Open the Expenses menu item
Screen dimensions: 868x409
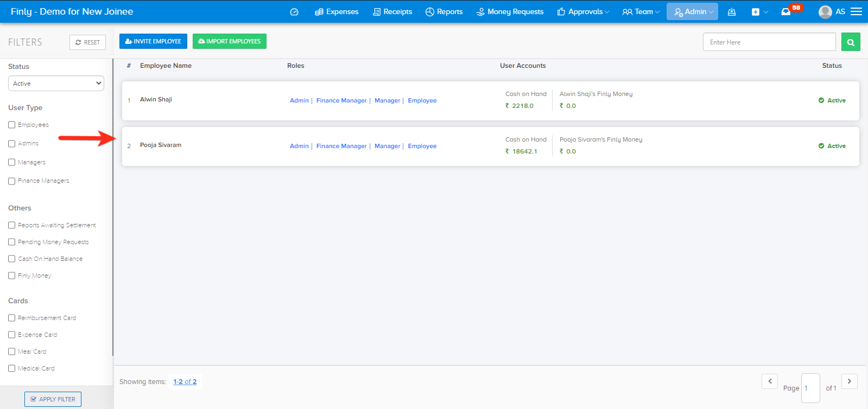337,12
